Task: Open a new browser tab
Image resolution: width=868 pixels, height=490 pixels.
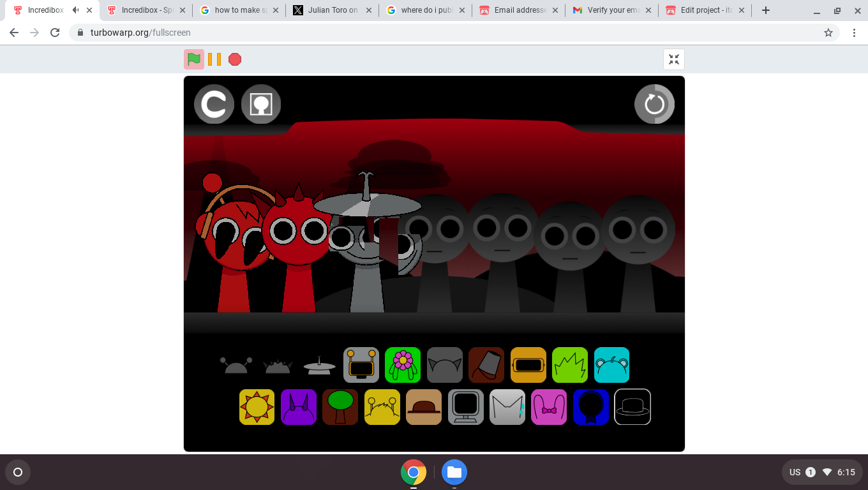Action: 766,10
